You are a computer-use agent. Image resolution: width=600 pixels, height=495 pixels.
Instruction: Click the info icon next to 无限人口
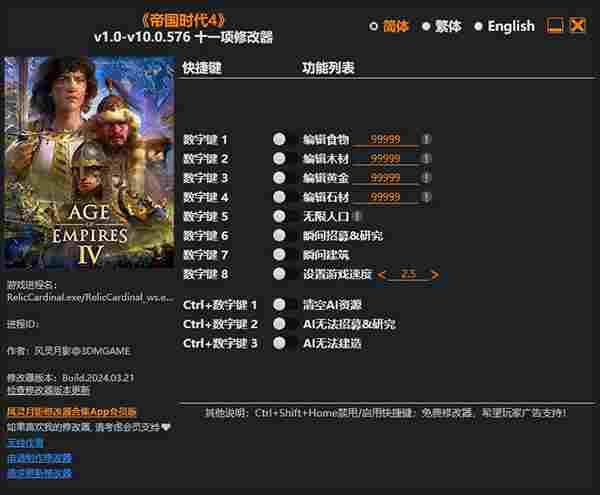coord(357,216)
